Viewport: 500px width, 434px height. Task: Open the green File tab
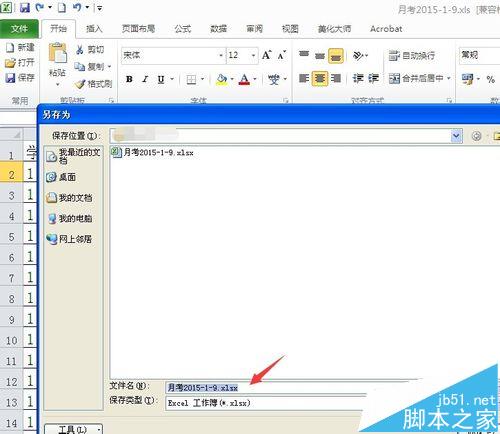19,29
